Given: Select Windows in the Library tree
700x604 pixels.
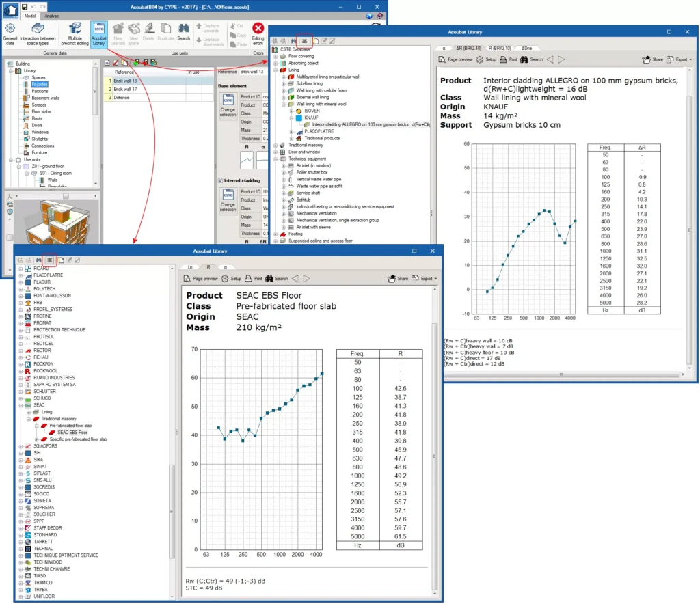Looking at the screenshot, I should (x=40, y=132).
